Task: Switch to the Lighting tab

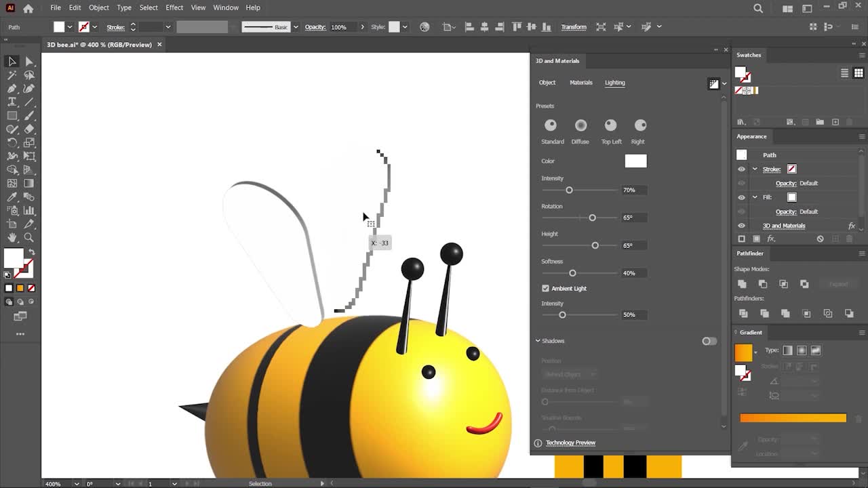Action: tap(615, 83)
